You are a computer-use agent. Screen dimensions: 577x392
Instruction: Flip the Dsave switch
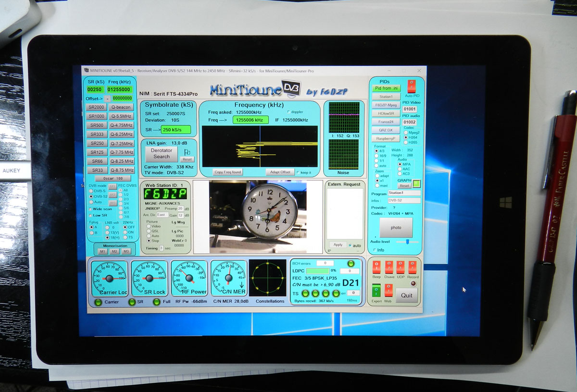point(389,267)
